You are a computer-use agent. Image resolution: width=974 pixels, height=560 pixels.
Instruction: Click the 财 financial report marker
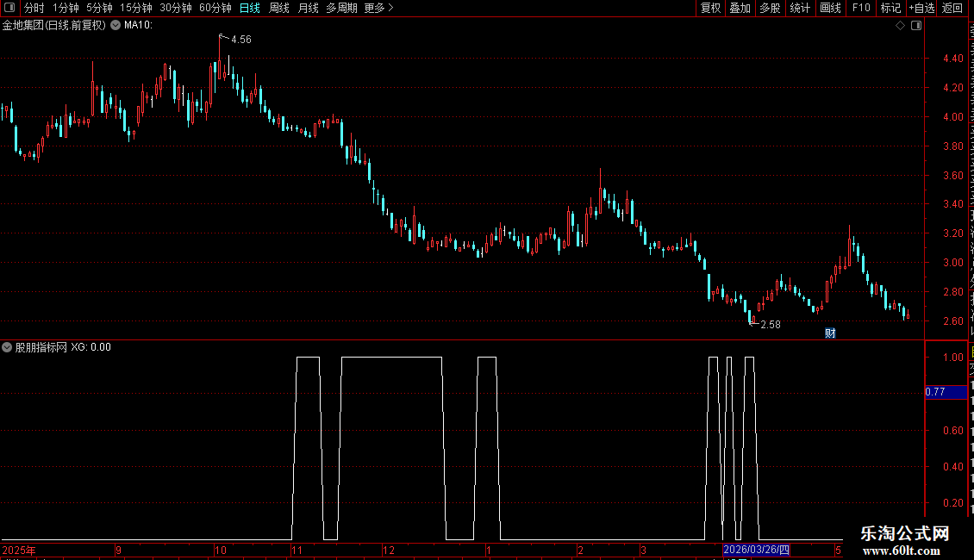830,333
